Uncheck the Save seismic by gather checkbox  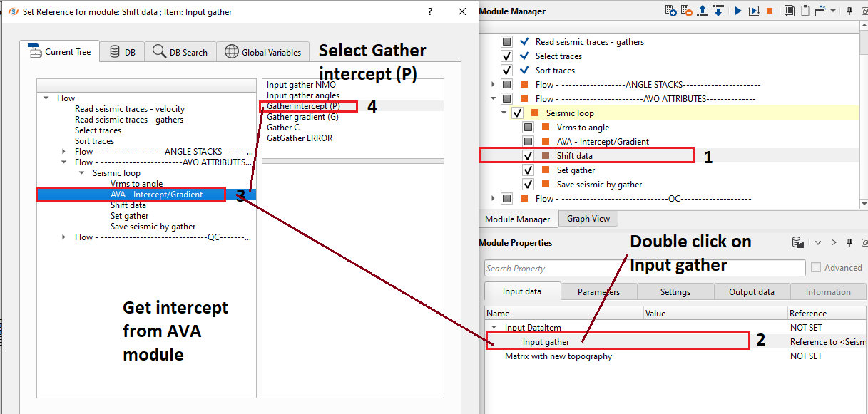pyautogui.click(x=529, y=185)
